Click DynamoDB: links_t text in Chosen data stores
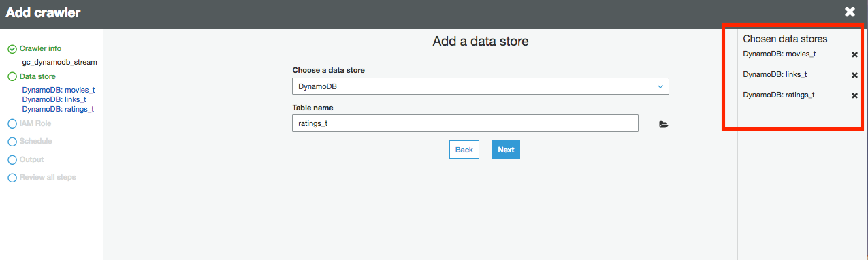Screen dimensions: 868x260 (775, 74)
